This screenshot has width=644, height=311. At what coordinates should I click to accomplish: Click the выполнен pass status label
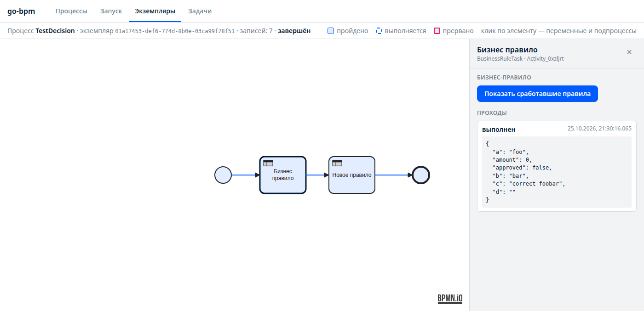[x=499, y=130]
